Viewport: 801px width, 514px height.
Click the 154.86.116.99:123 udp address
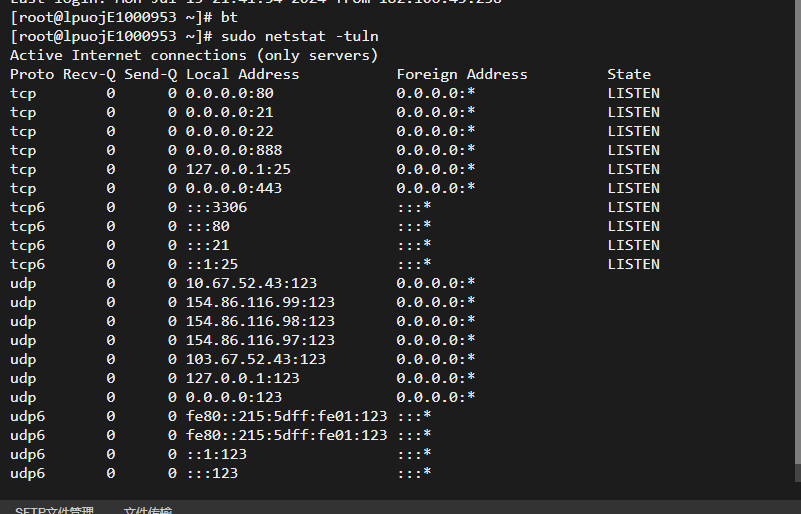coord(260,302)
